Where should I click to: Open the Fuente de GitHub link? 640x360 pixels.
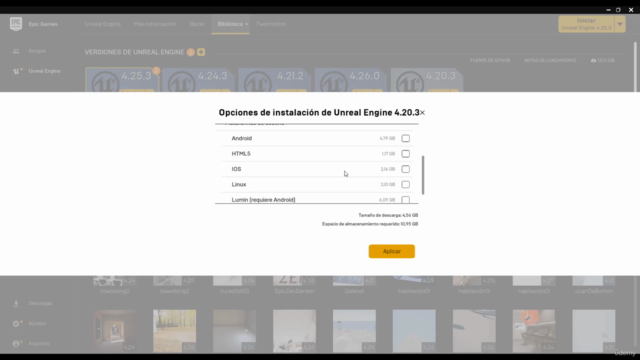tap(490, 60)
